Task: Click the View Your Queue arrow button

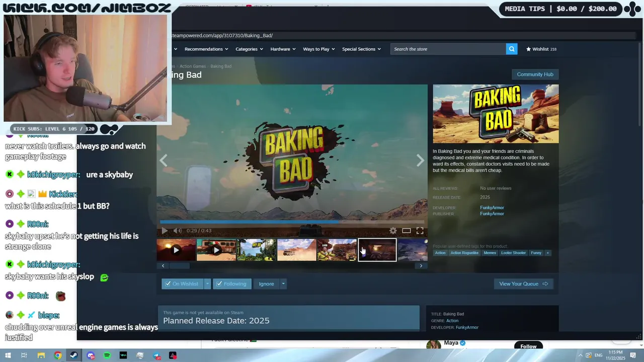Action: 523,284
